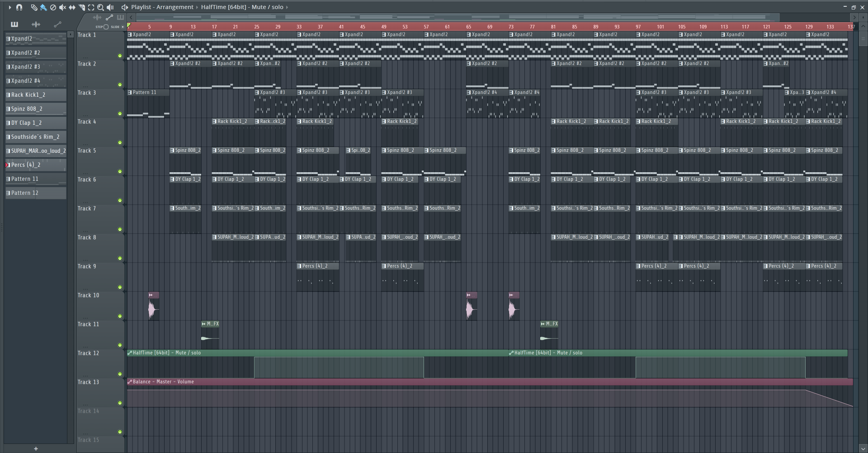868x453 pixels.
Task: Select the Mute tool speaker icon
Action: tap(62, 7)
